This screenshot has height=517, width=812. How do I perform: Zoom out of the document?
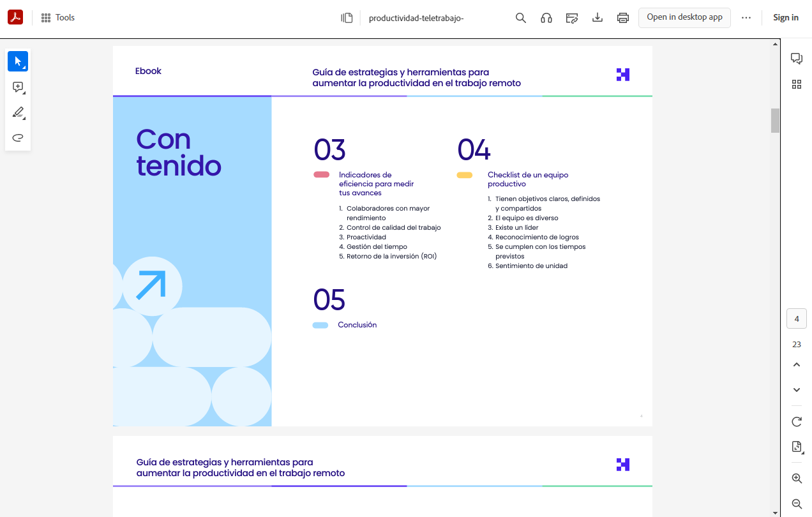pyautogui.click(x=796, y=503)
